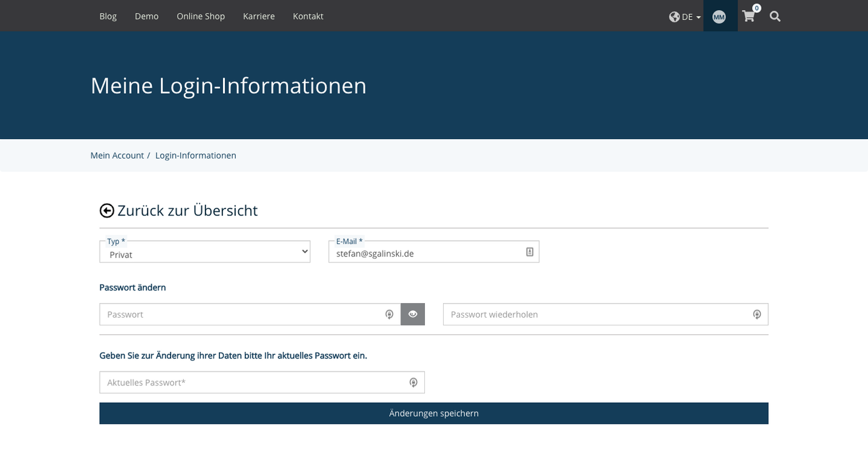Toggle password visibility with the eye icon
The height and width of the screenshot is (470, 868).
point(413,314)
